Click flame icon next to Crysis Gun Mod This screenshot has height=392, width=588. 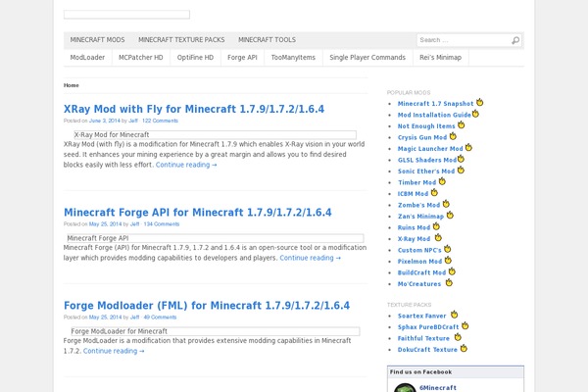click(x=453, y=136)
